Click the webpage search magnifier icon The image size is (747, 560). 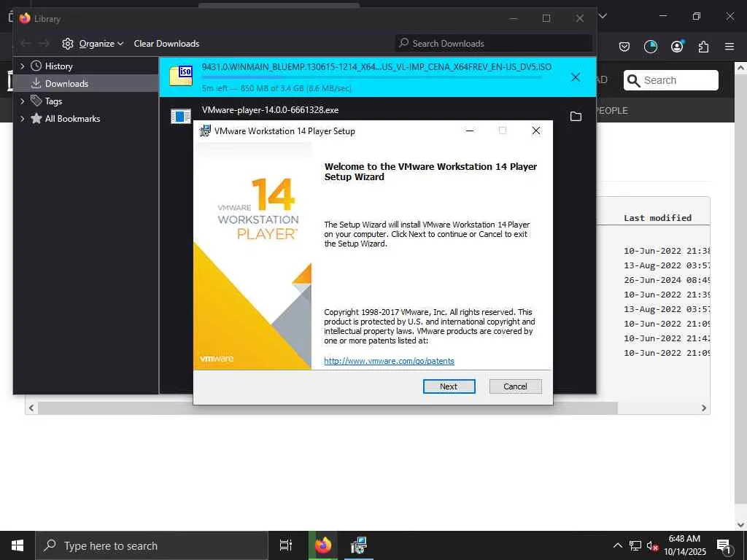pyautogui.click(x=634, y=80)
